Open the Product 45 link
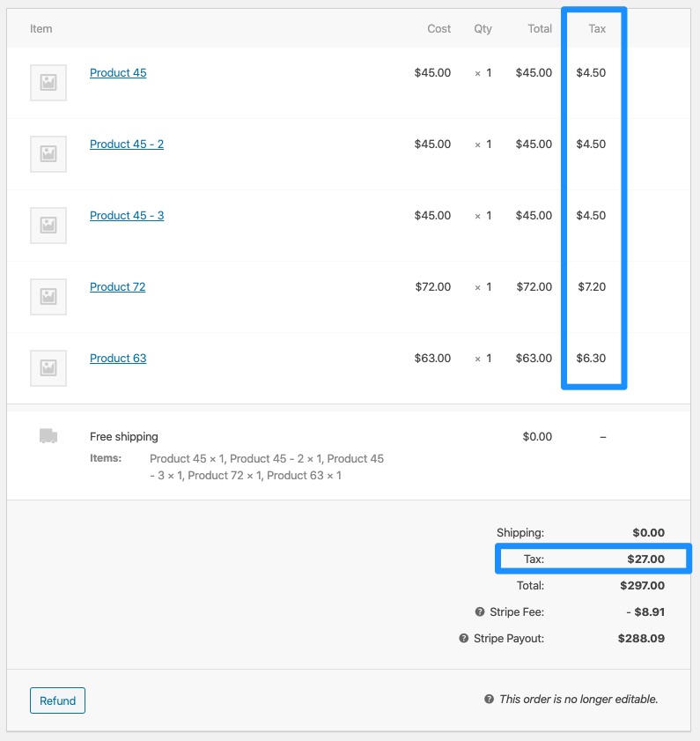700x741 pixels. (x=118, y=72)
